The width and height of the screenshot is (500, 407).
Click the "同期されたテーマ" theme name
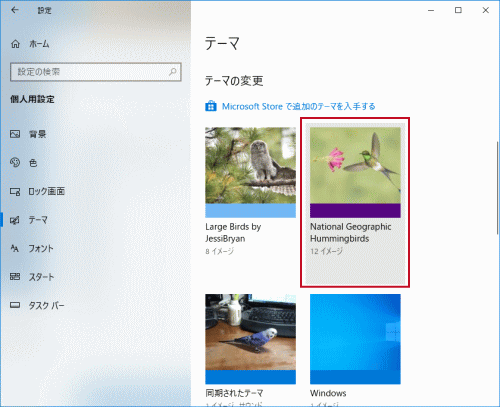234,393
